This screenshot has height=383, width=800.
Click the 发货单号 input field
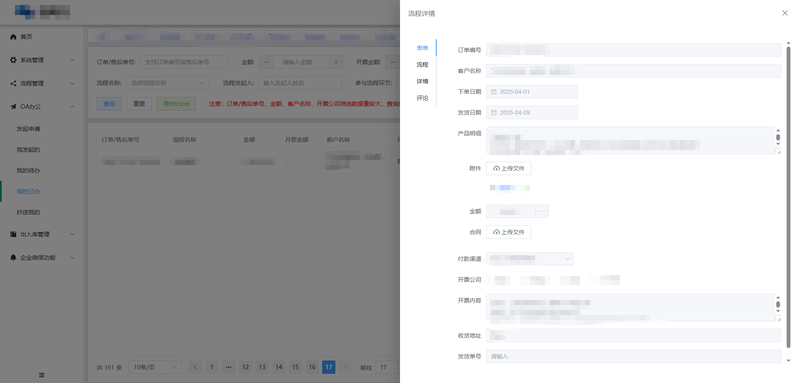pos(633,356)
